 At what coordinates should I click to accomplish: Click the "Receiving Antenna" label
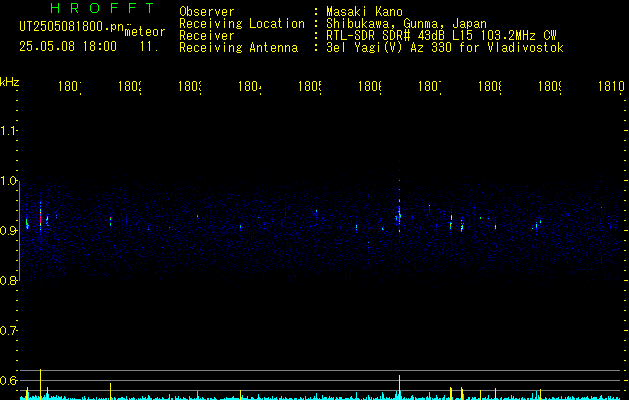238,48
